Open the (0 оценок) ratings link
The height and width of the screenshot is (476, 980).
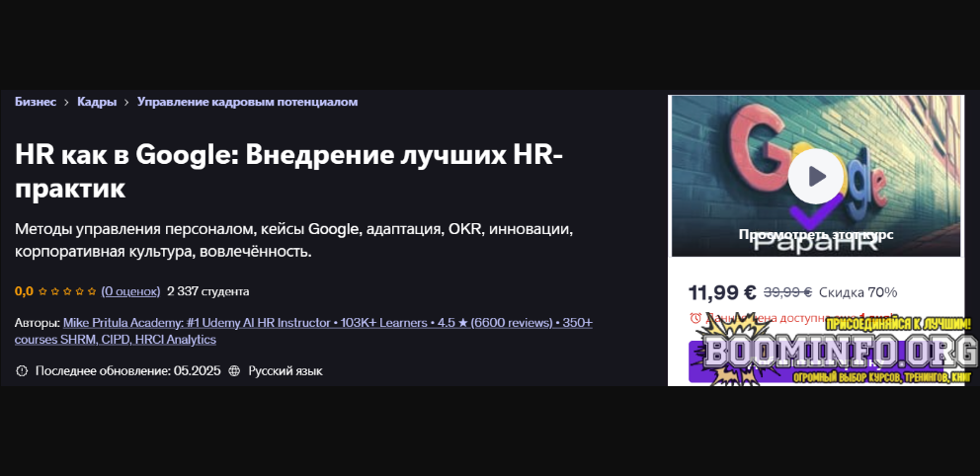pos(130,291)
